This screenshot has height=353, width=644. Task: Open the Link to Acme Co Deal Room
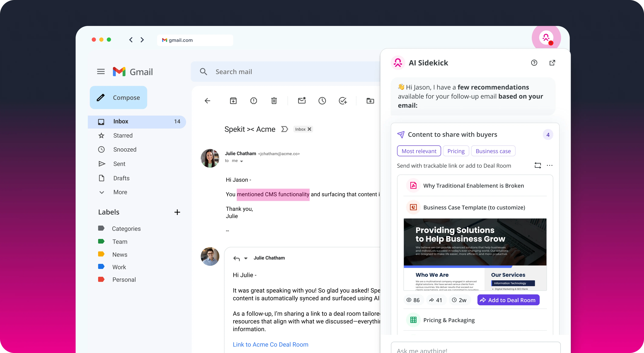[271, 345]
